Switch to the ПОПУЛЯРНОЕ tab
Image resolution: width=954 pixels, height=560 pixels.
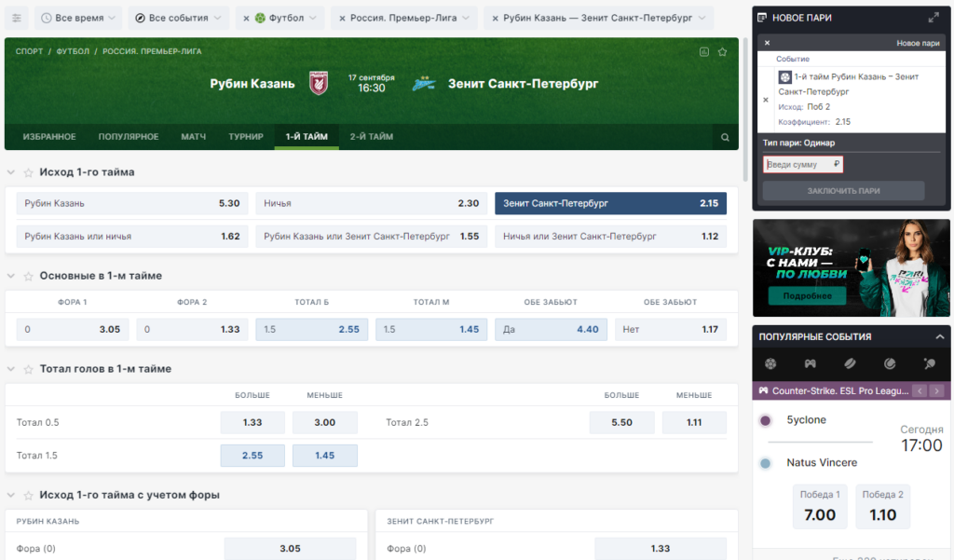[129, 136]
